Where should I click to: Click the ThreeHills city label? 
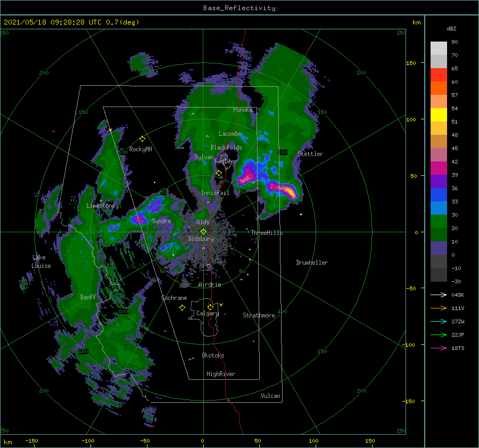coord(267,233)
